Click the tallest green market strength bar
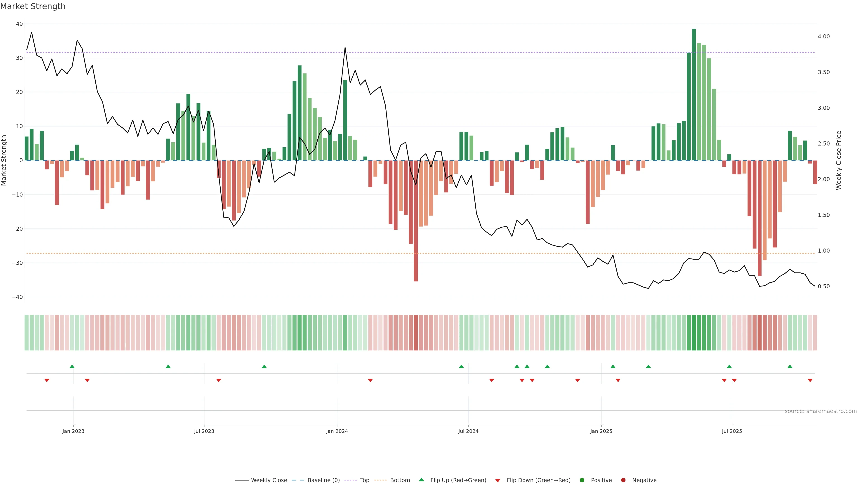Viewport: 868px width, 488px height. click(694, 94)
